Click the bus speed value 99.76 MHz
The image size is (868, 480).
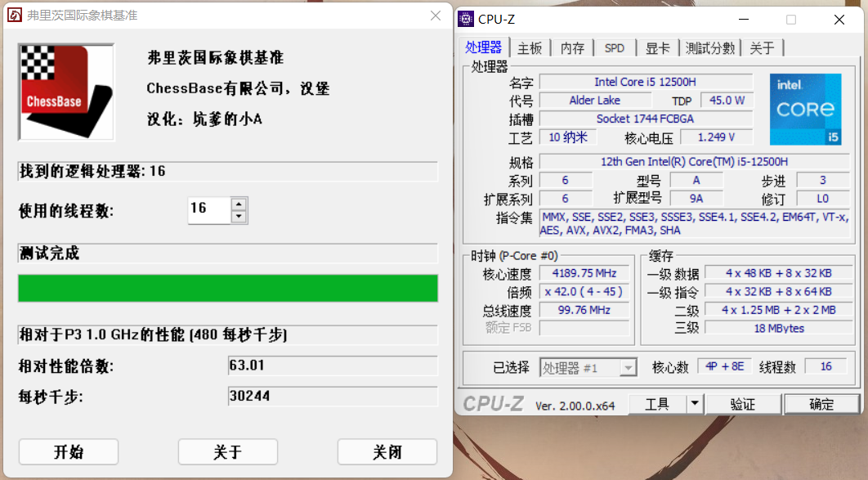coord(584,310)
